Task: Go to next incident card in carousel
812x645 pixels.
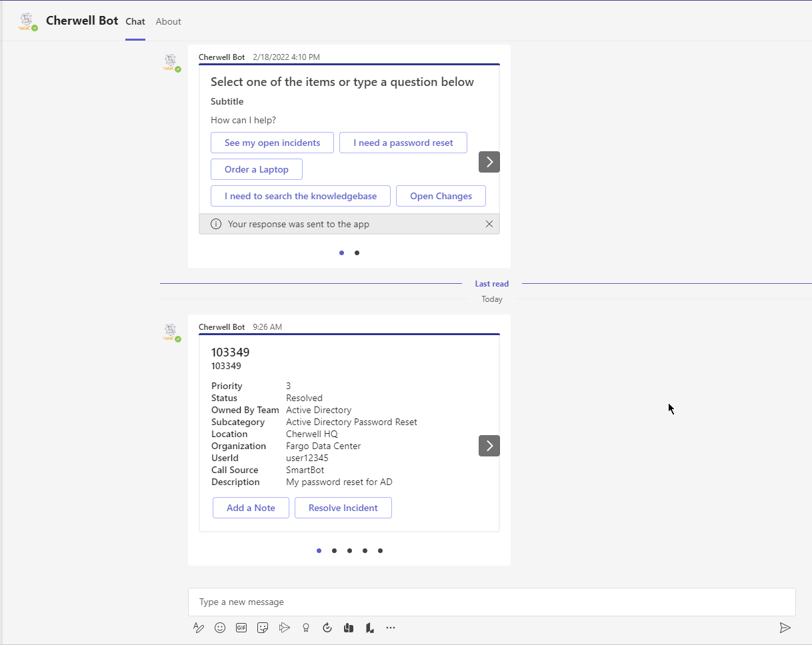Action: point(489,446)
